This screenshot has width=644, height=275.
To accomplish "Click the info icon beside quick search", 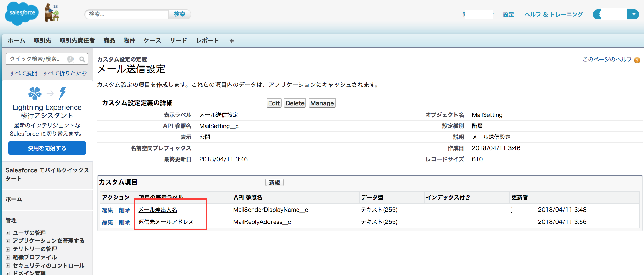I will [70, 59].
